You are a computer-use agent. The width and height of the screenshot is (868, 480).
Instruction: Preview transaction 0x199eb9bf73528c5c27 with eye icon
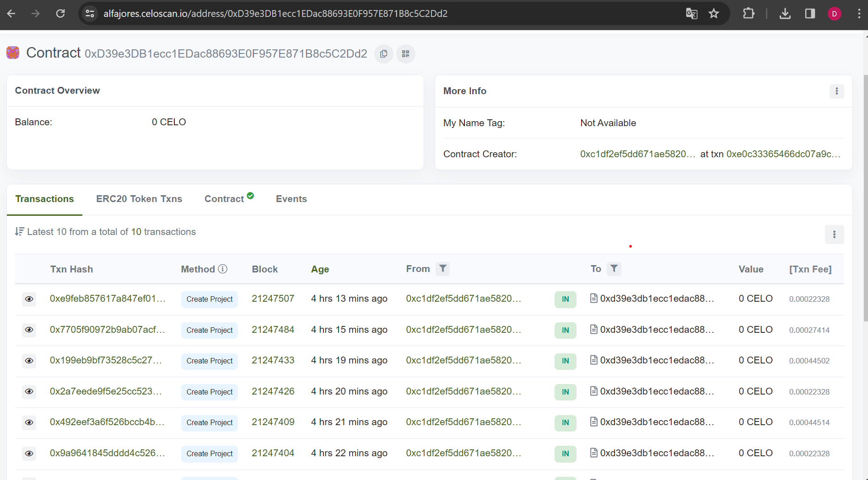(29, 361)
